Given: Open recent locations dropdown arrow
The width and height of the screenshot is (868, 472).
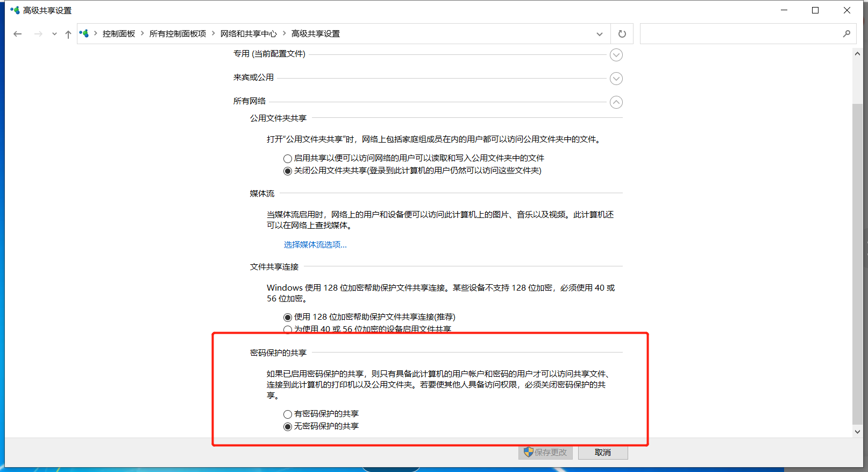Looking at the screenshot, I should (x=54, y=34).
